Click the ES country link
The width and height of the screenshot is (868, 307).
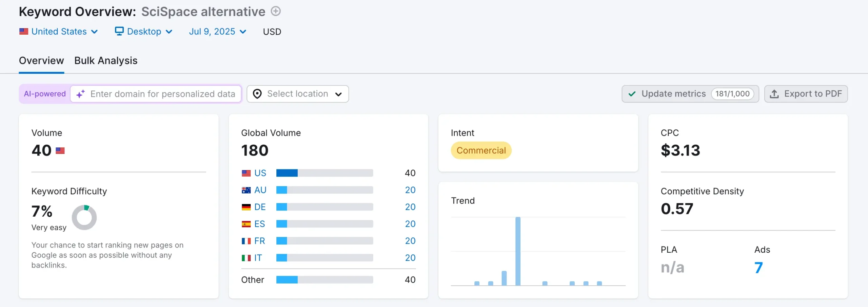point(260,224)
